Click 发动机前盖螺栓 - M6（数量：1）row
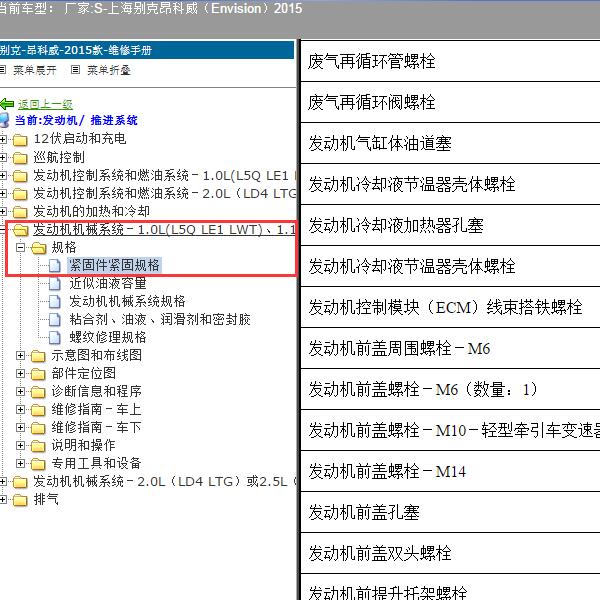 tap(450, 390)
